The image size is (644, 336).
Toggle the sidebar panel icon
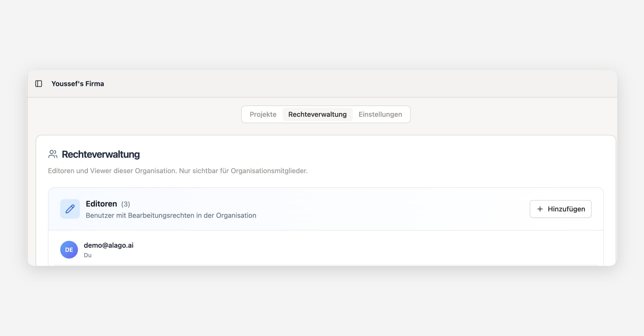[x=39, y=84]
